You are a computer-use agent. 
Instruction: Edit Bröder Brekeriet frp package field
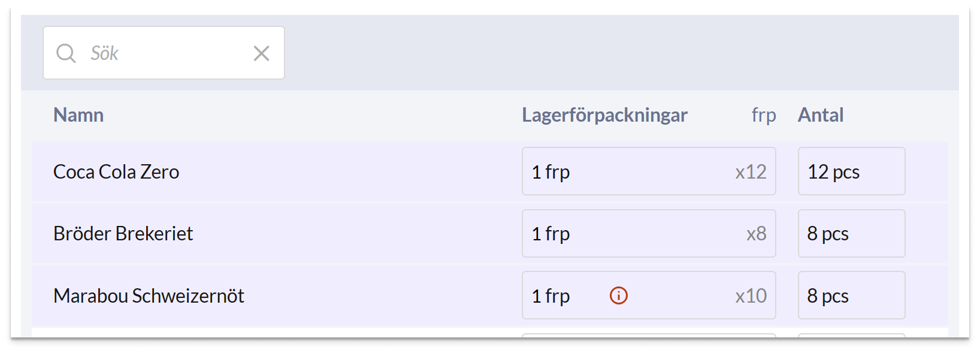pyautogui.click(x=623, y=234)
